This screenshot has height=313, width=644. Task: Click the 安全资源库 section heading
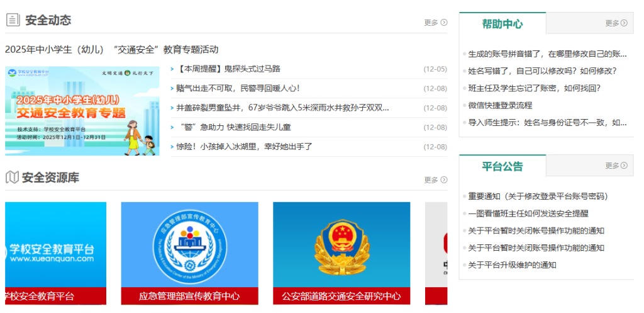tap(50, 178)
